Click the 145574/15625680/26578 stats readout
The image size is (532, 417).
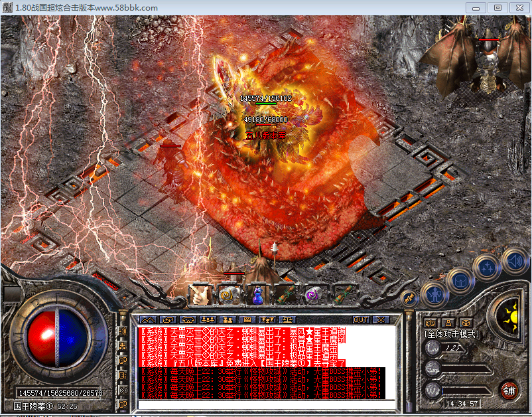point(61,393)
